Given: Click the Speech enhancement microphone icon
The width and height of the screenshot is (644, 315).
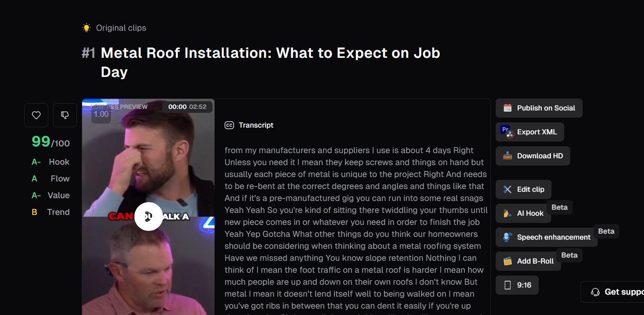Looking at the screenshot, I should pos(507,237).
